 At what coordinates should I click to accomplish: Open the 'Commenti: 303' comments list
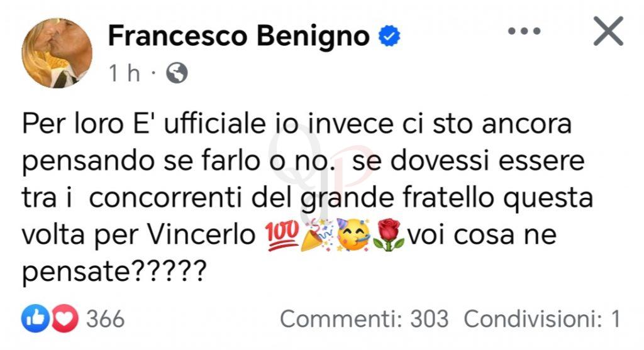point(364,319)
